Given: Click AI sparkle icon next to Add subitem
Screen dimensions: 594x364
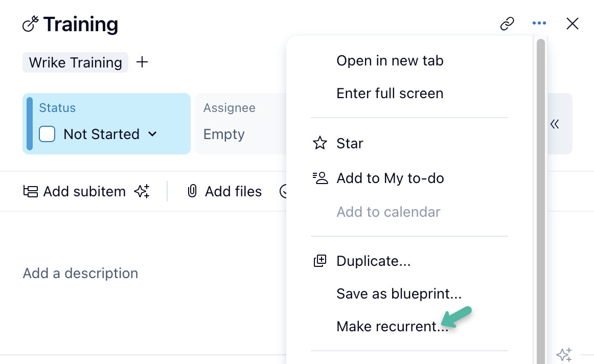Looking at the screenshot, I should (x=142, y=191).
